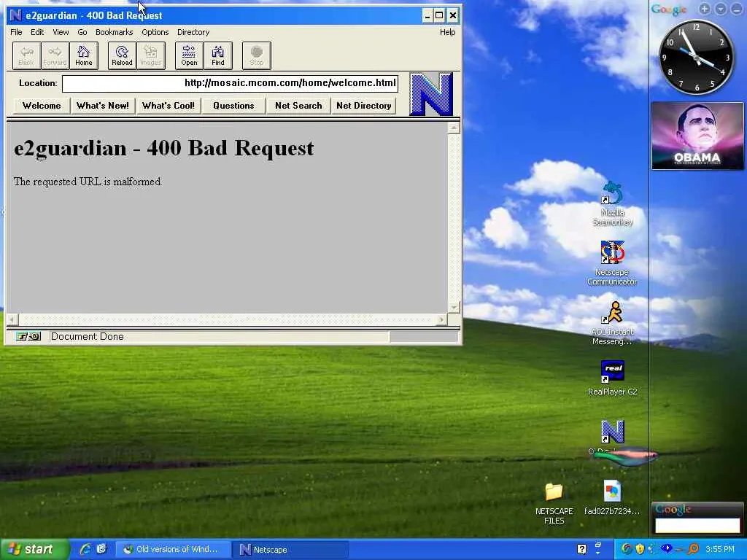Screen dimensions: 747x560
Task: Click the e2guardian - 400 Bad Request heading
Action: [164, 148]
